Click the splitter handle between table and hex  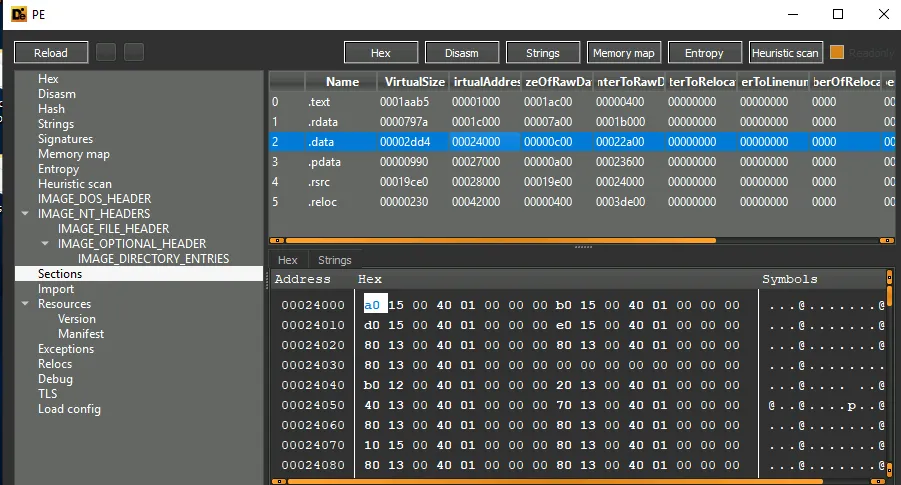pyautogui.click(x=583, y=247)
